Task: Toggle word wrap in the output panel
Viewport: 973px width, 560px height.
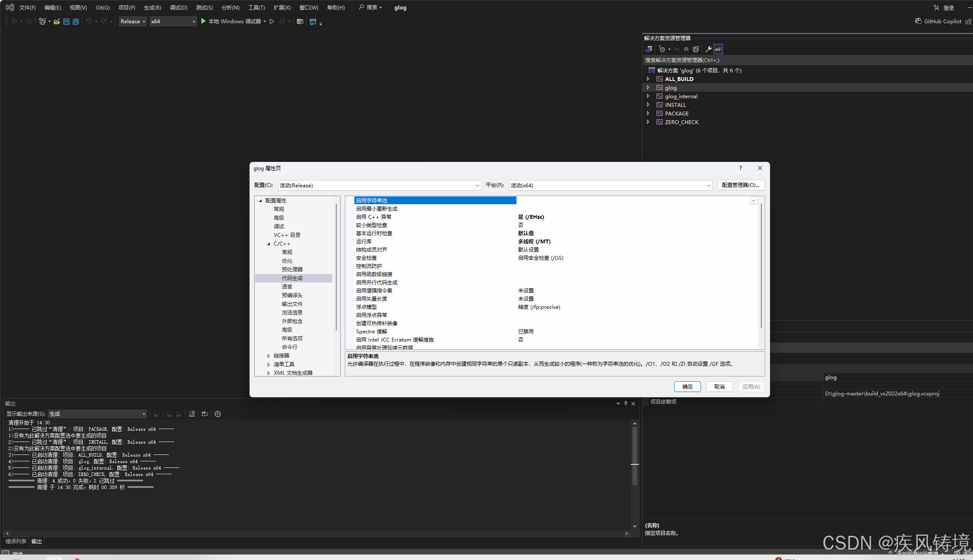Action: pyautogui.click(x=205, y=414)
